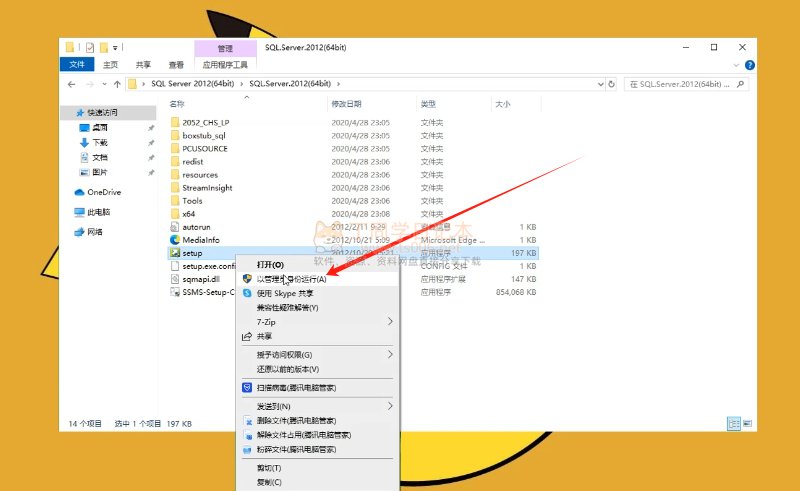Choose 剪切(T) in context menu
This screenshot has width=800, height=491.
[x=319, y=468]
